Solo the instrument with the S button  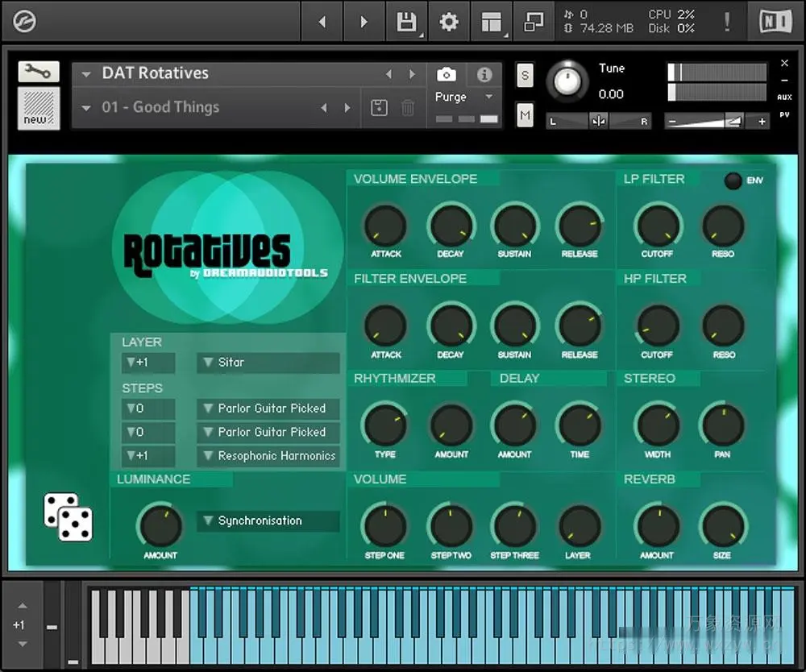point(524,75)
